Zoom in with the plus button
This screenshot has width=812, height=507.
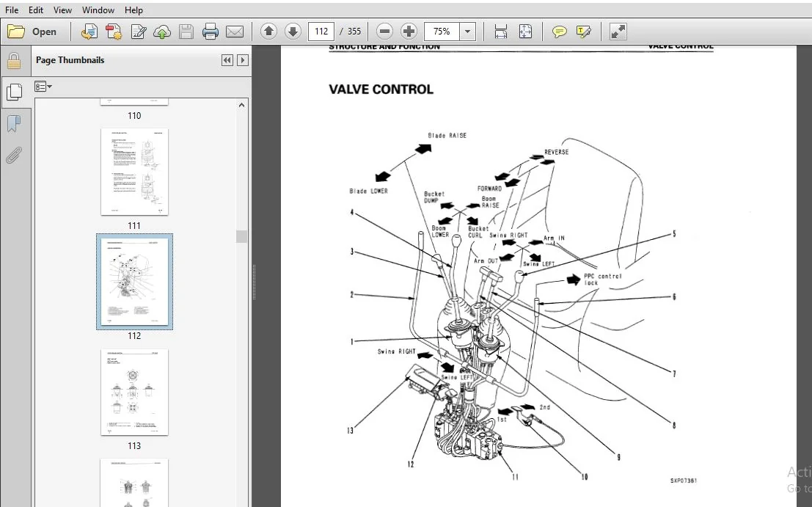pyautogui.click(x=409, y=32)
